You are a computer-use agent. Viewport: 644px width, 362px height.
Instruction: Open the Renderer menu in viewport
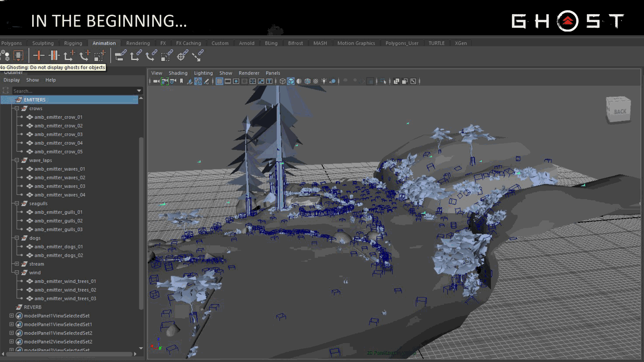click(249, 73)
